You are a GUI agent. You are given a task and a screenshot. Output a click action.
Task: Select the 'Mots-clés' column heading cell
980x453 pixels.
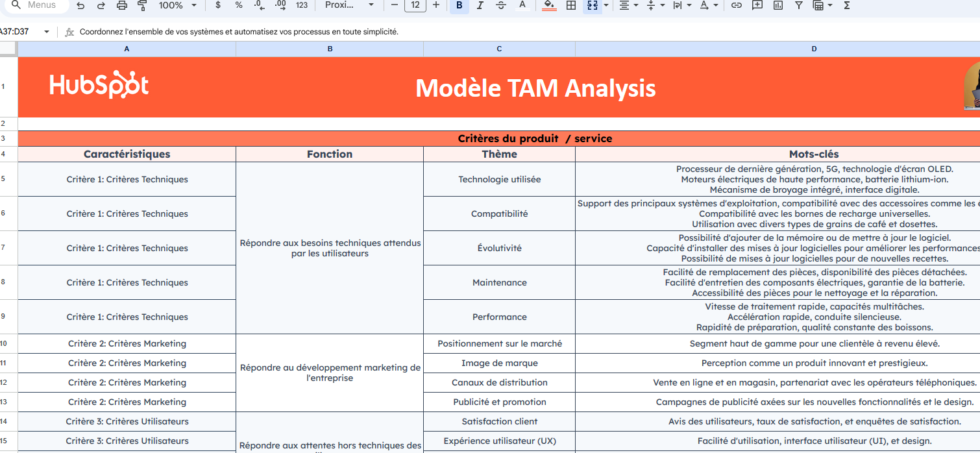pos(778,154)
